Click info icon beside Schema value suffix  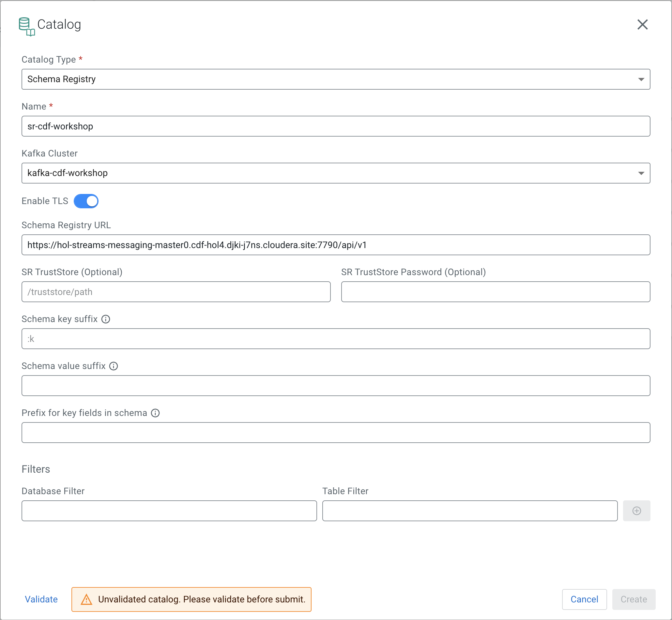tap(114, 366)
